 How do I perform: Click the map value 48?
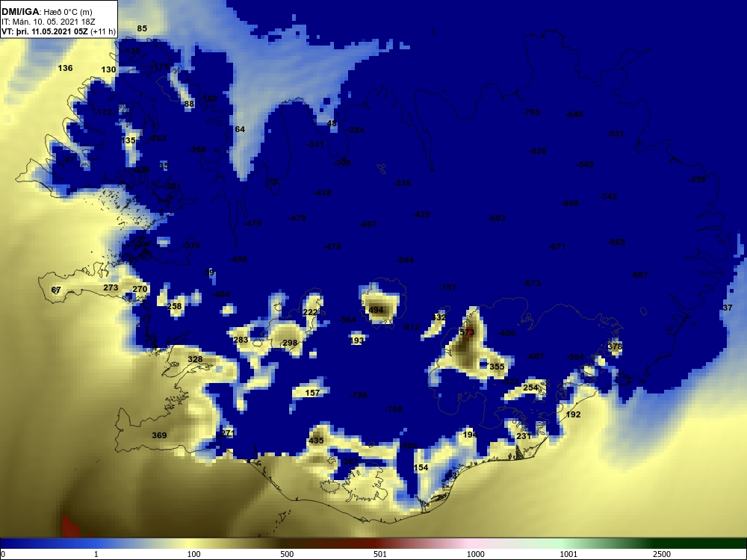(332, 123)
